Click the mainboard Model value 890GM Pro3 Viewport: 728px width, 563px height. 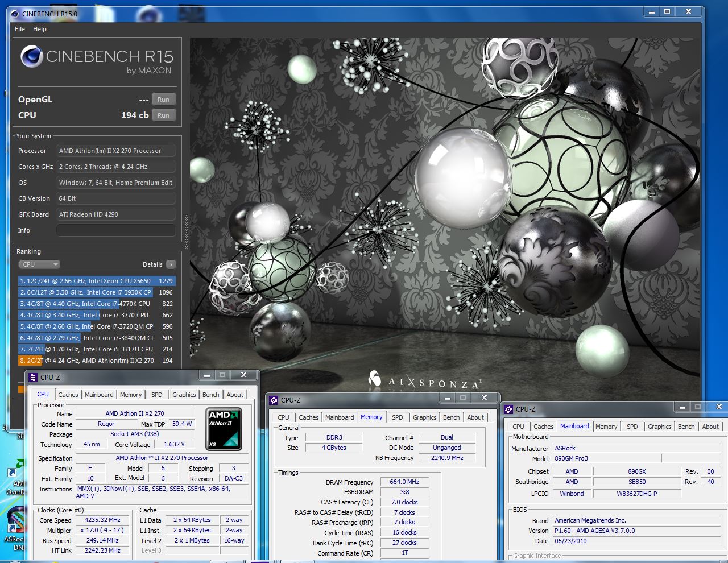[x=606, y=458]
